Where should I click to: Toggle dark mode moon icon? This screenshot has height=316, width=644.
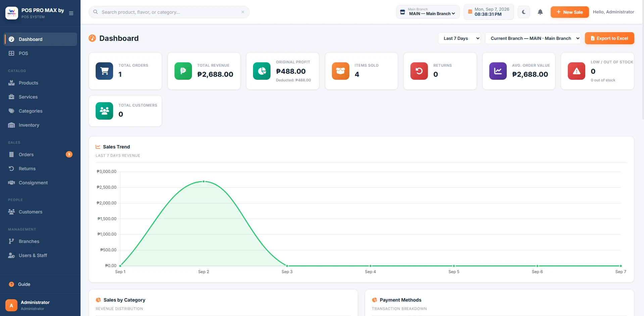524,12
